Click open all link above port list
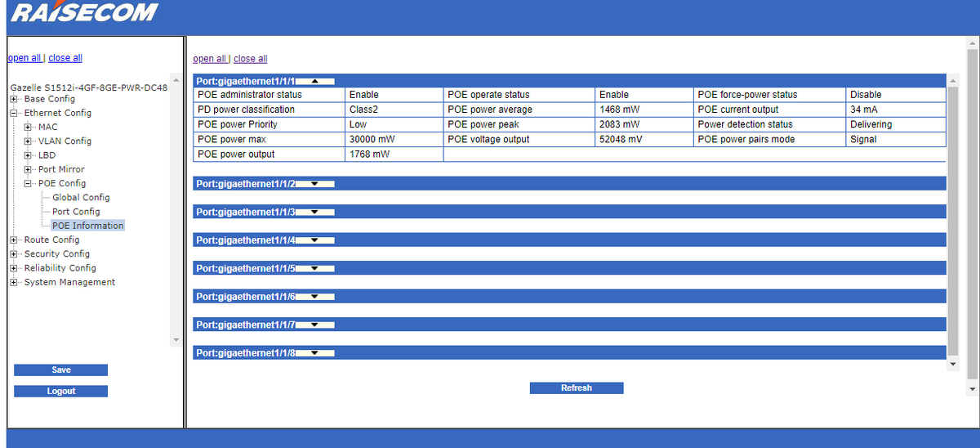This screenshot has height=448, width=980. point(210,59)
